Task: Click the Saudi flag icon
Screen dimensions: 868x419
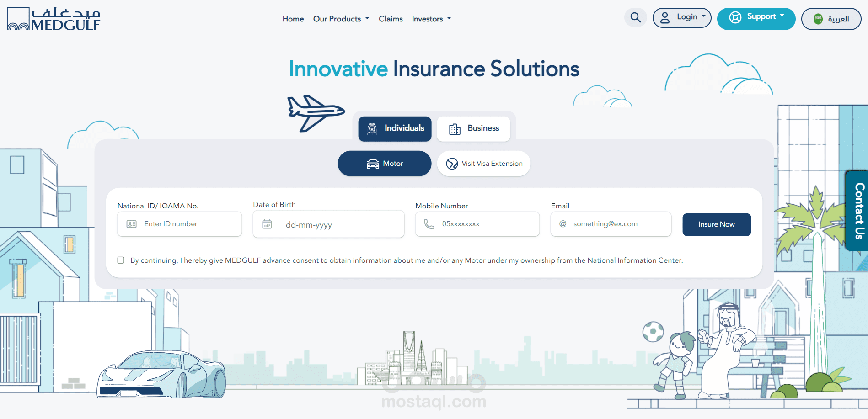Action: (818, 19)
